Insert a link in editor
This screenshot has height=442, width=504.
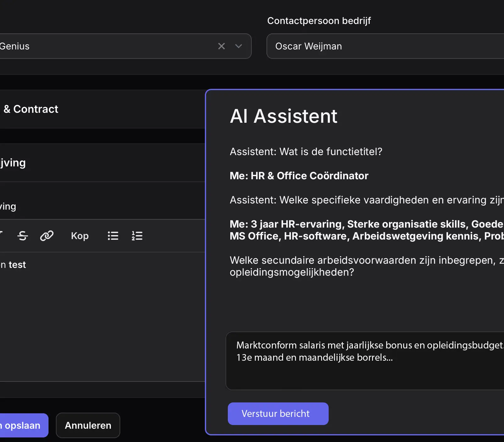(47, 235)
